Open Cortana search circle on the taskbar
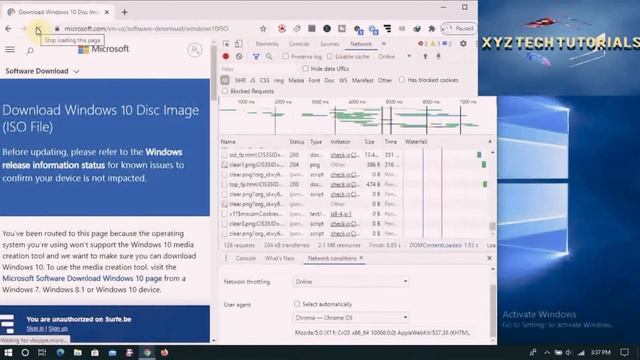 [25, 352]
